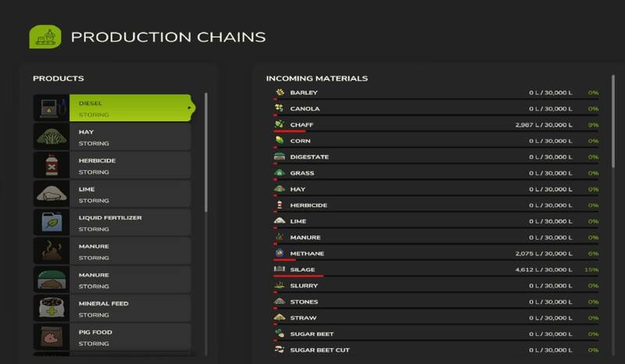Select the Diesel fuel pump icon

point(51,108)
